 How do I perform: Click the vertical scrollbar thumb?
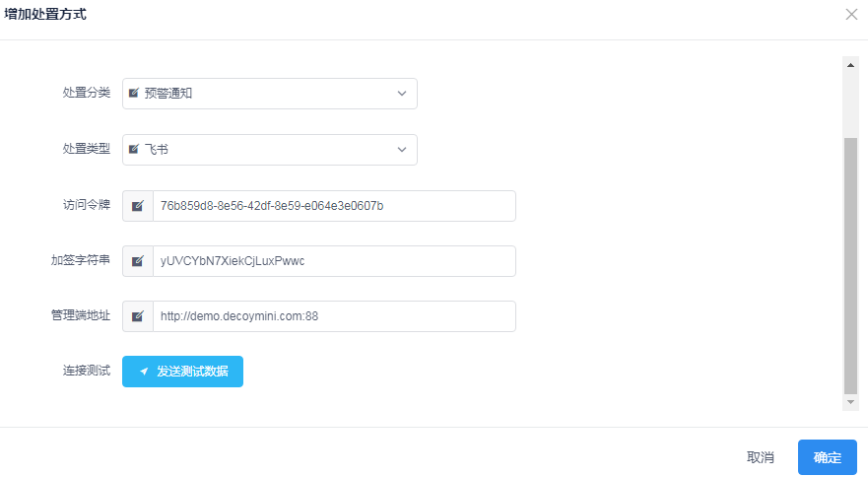coord(851,266)
